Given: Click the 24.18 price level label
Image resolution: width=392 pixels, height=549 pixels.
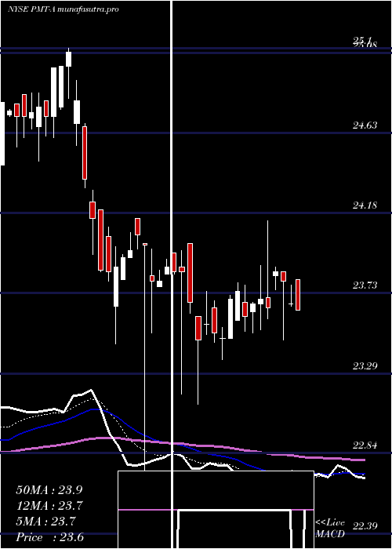Looking at the screenshot, I should coord(365,205).
